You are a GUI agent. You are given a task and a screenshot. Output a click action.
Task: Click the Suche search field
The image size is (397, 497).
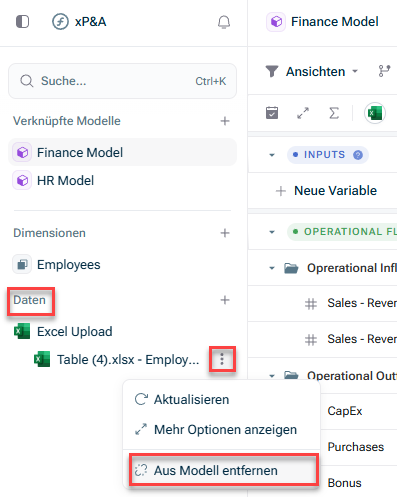(x=122, y=81)
